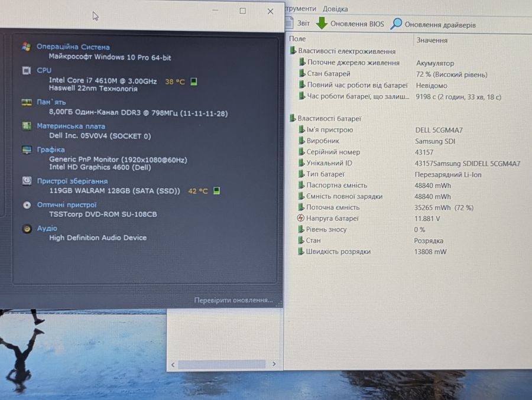Select the '13808 mW' discharge rate value
Viewport: 532px width, 400px height.
click(430, 252)
